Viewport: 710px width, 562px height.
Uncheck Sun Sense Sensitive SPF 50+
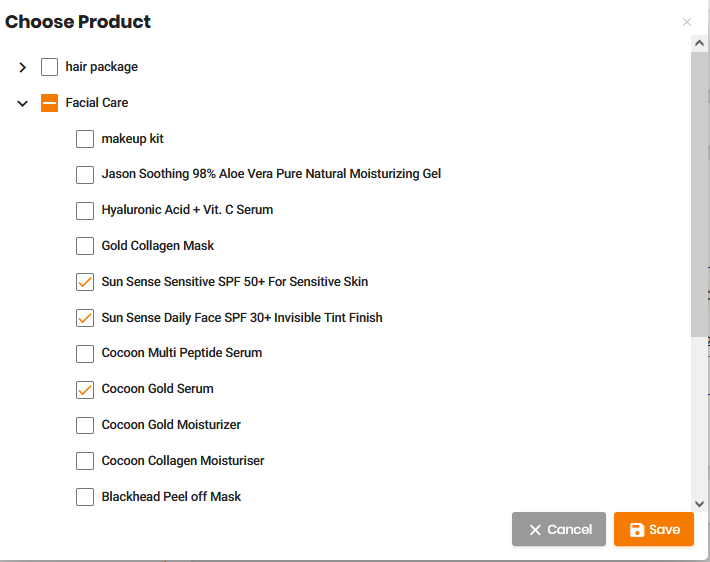[x=85, y=282]
